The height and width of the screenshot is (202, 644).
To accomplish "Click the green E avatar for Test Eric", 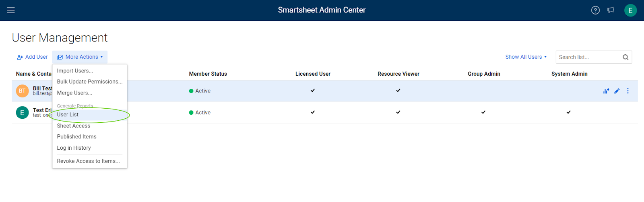I will coord(22,113).
